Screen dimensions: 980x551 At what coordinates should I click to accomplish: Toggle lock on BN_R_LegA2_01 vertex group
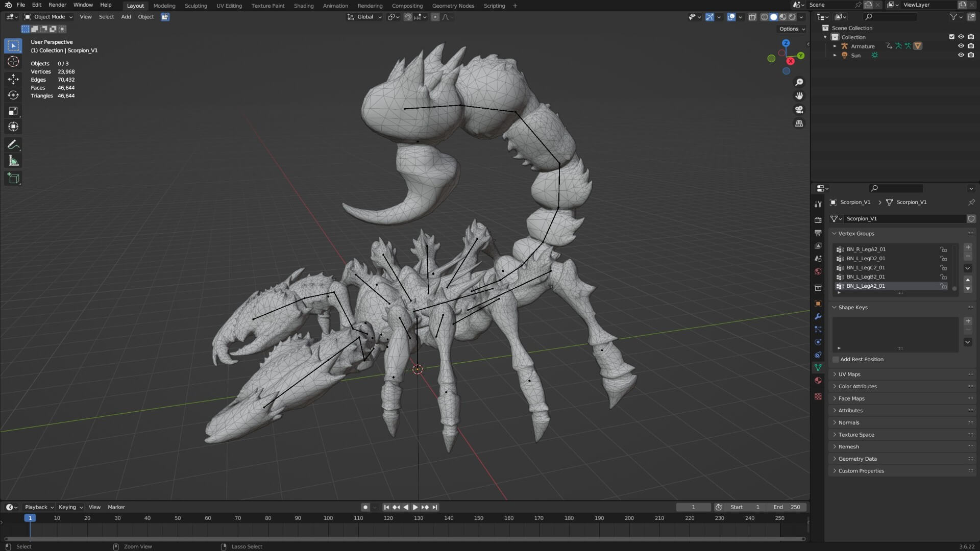pos(944,249)
